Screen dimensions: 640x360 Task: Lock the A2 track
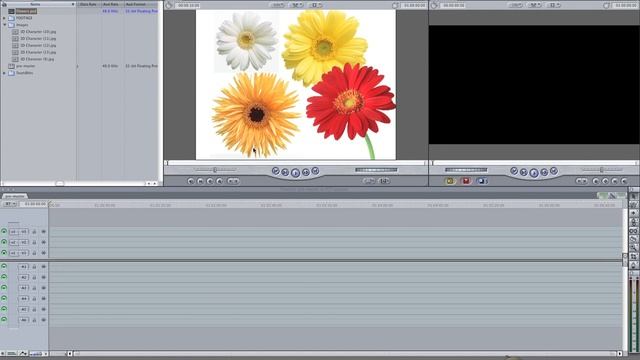[34, 278]
